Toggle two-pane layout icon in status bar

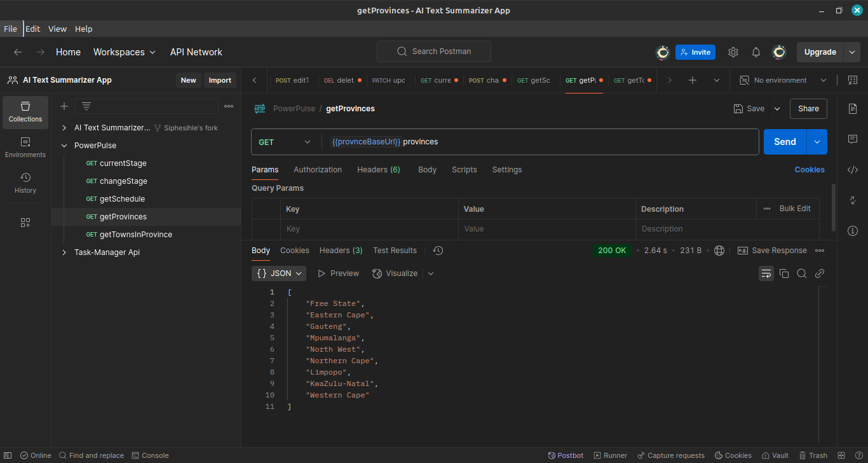point(841,455)
